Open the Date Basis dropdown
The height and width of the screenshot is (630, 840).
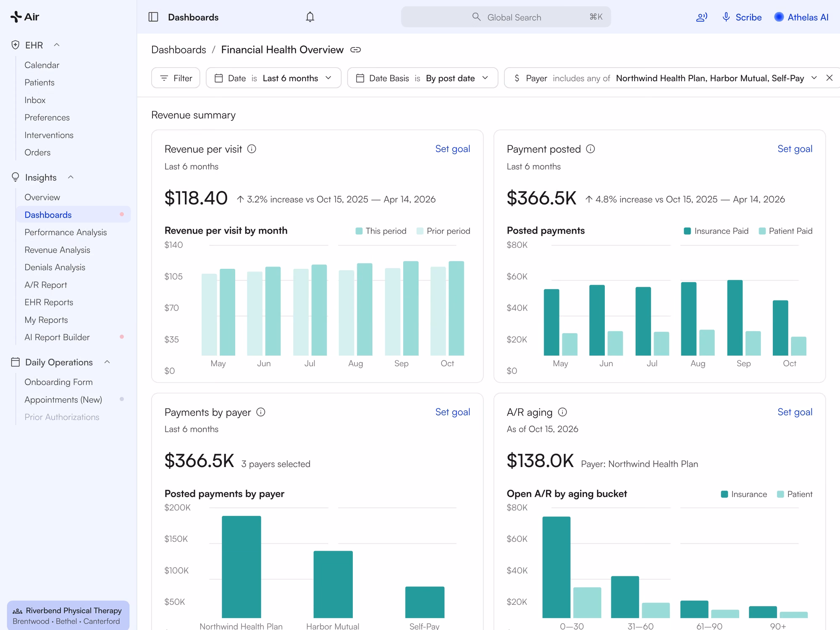423,78
